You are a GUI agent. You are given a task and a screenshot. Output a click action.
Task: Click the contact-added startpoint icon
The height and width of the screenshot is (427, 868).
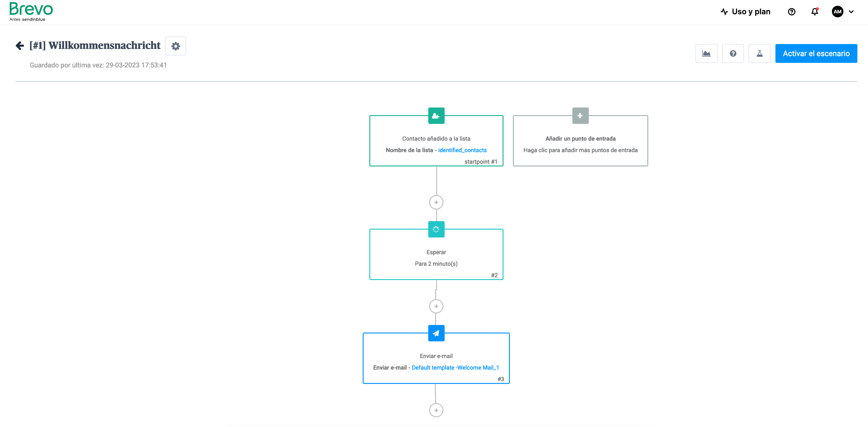(x=436, y=116)
